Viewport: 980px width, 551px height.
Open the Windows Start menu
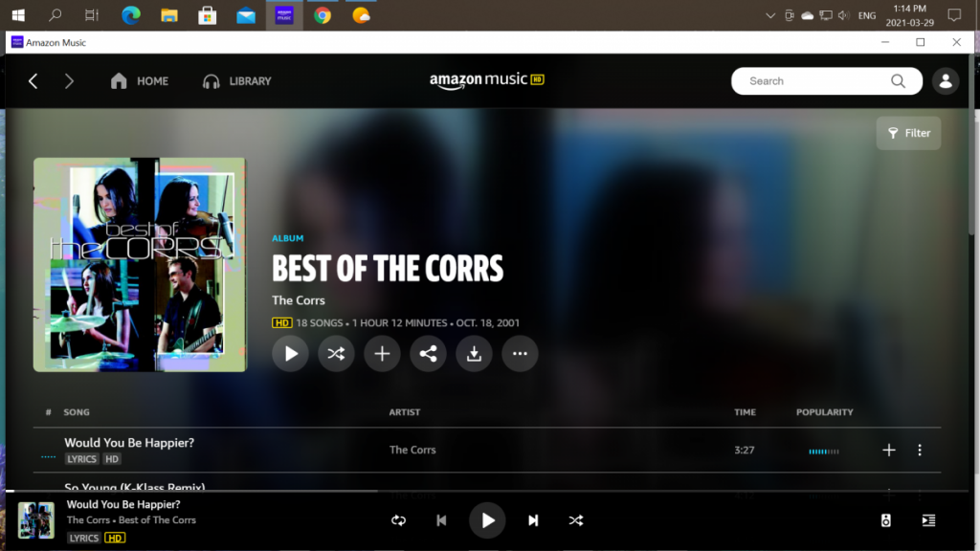18,15
